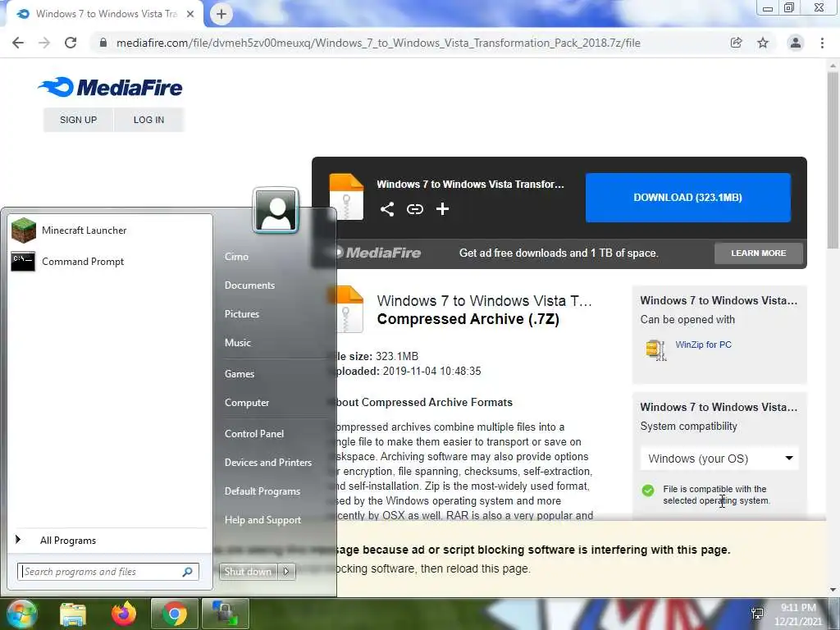Open Control Panel from the Start menu
The width and height of the screenshot is (840, 630).
tap(254, 434)
